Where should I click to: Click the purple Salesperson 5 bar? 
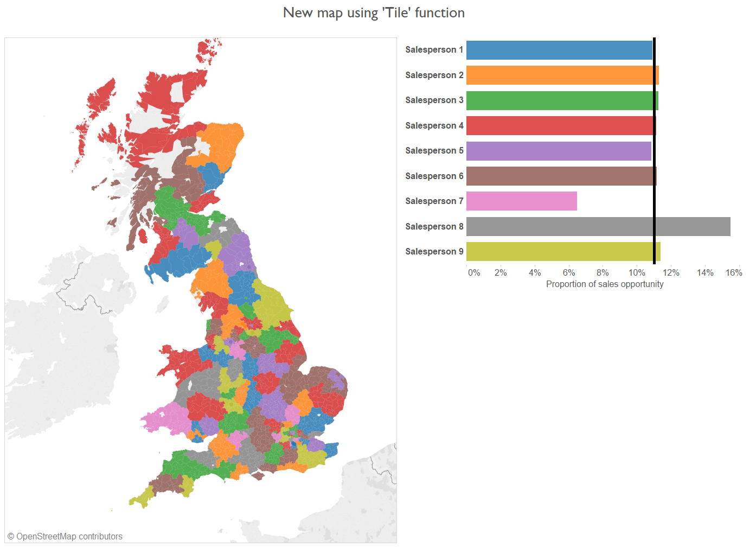[x=559, y=151]
